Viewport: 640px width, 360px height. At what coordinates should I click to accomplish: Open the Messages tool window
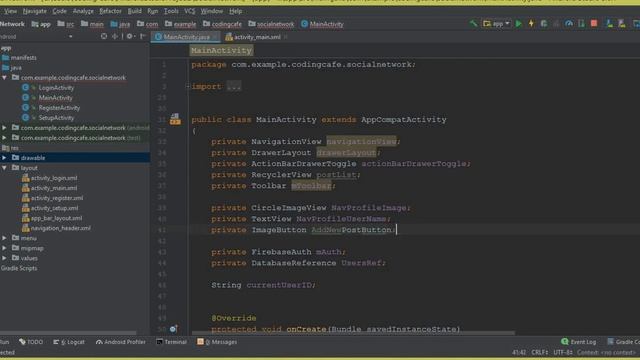[217, 342]
